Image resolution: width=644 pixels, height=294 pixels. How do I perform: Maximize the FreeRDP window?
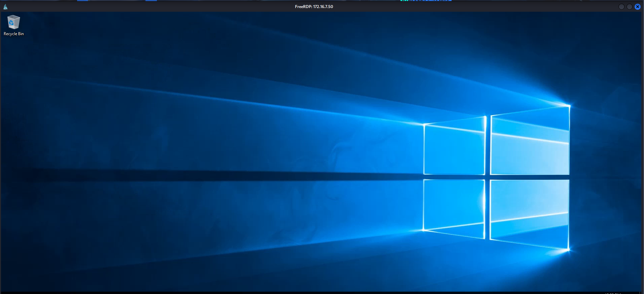629,7
